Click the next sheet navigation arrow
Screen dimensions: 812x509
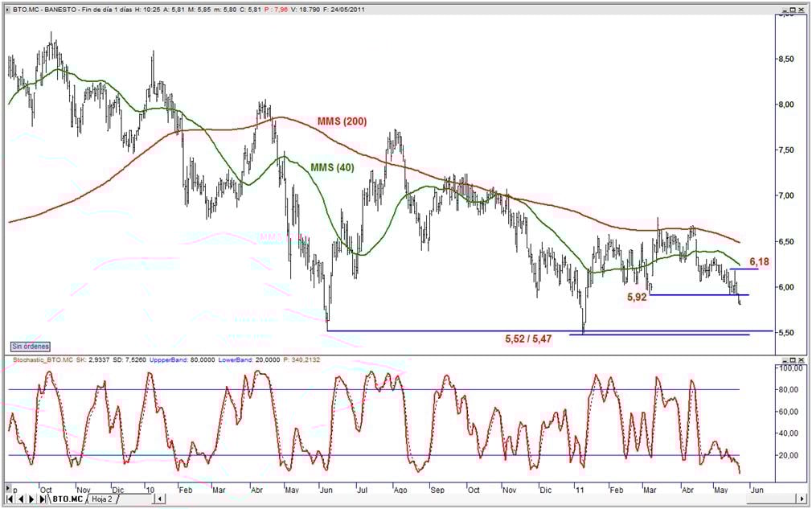click(x=31, y=499)
